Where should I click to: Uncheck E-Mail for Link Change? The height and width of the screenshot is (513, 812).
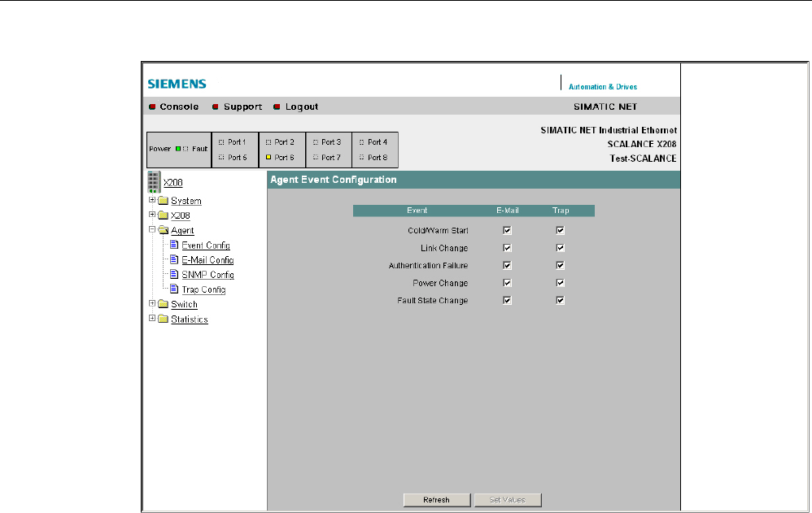(x=507, y=248)
